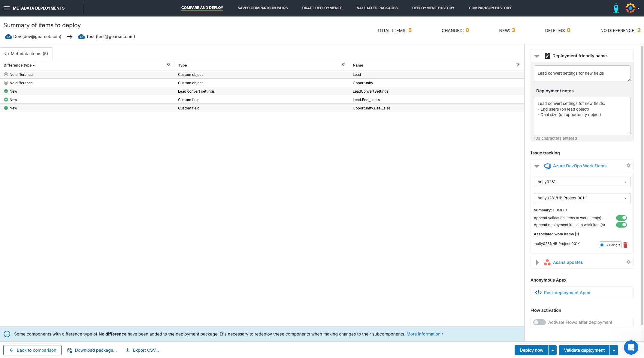This screenshot has height=358, width=644.
Task: Disable append validation items toggle
Action: pos(621,218)
